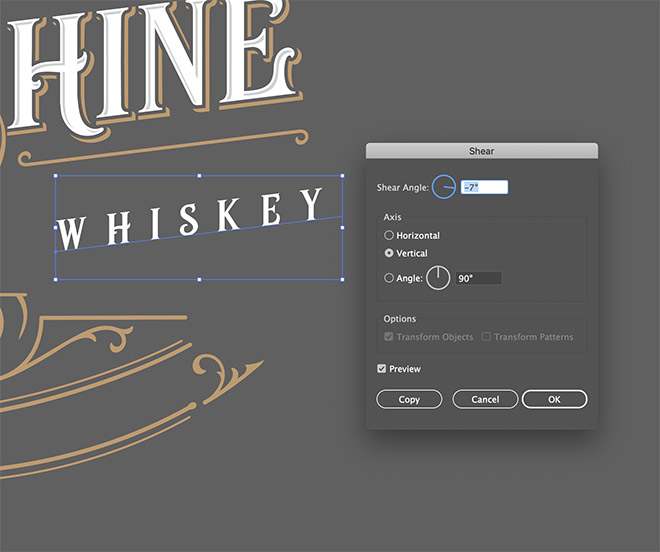Toggle the Transform Objects checkbox
The height and width of the screenshot is (552, 660).
[x=389, y=337]
